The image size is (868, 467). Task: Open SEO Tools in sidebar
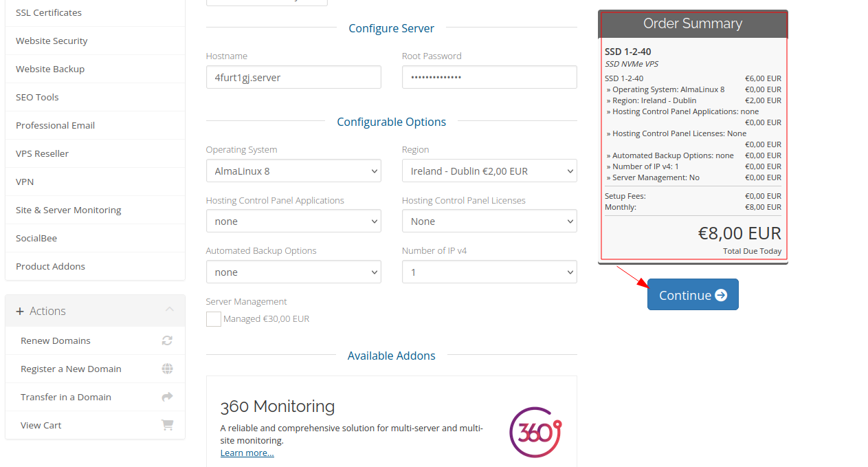[x=95, y=97]
